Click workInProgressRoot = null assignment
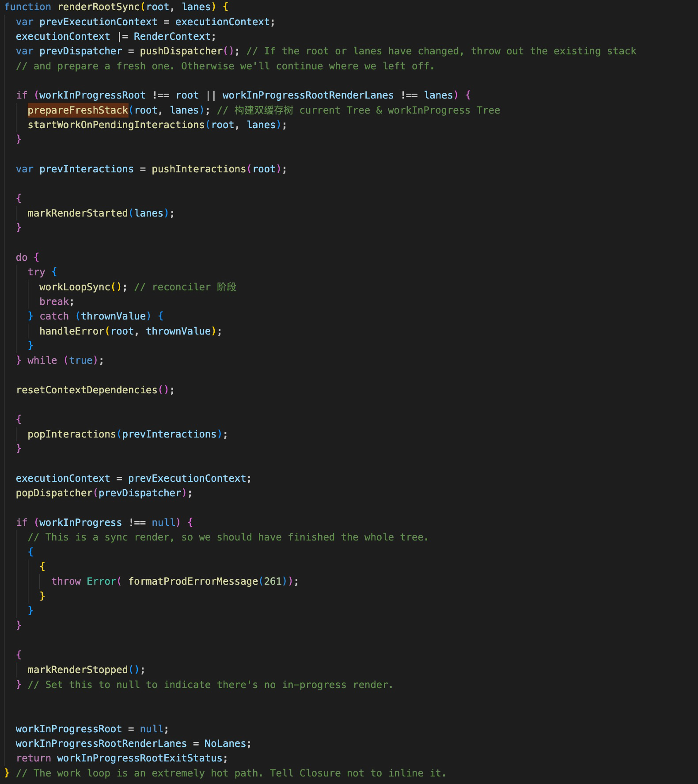 (92, 729)
